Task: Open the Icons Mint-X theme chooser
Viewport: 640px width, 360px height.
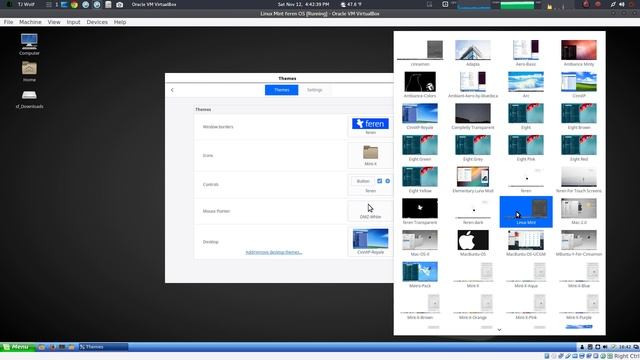Action: 370,155
